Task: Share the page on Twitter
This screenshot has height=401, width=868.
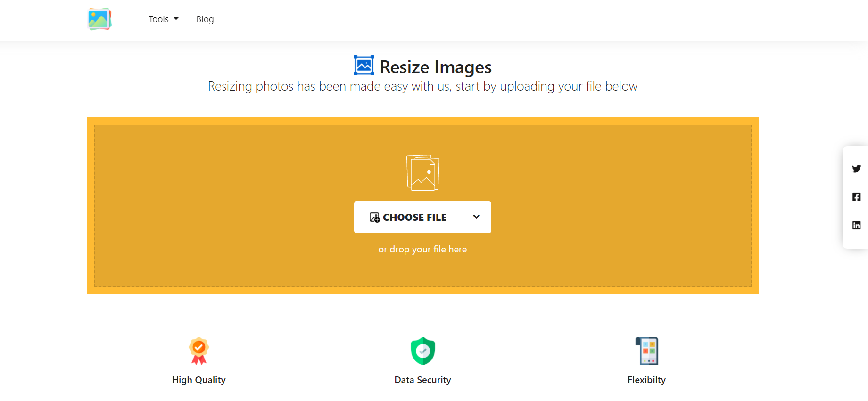Action: 856,168
